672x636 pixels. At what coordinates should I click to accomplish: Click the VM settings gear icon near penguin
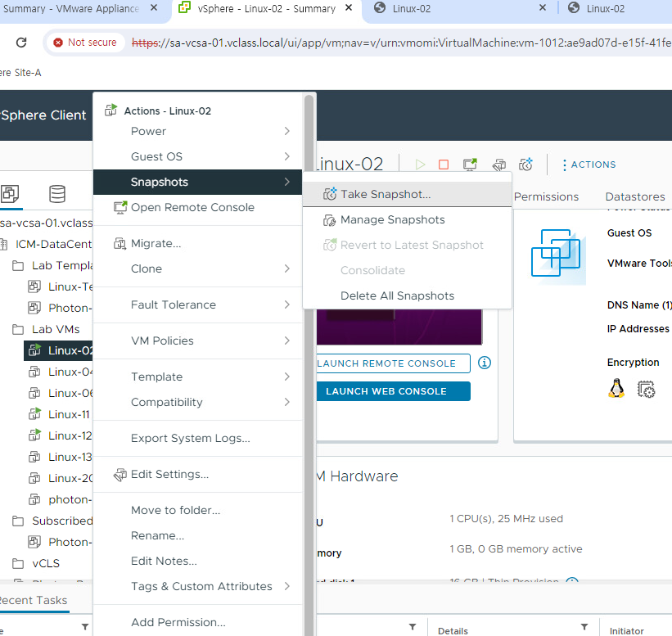[x=646, y=389]
